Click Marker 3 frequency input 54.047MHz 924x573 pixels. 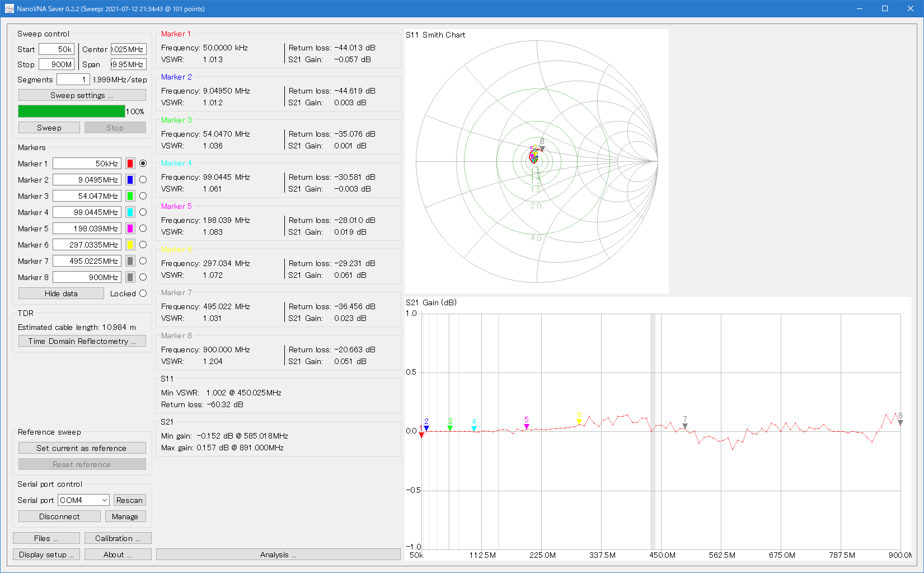pos(87,196)
